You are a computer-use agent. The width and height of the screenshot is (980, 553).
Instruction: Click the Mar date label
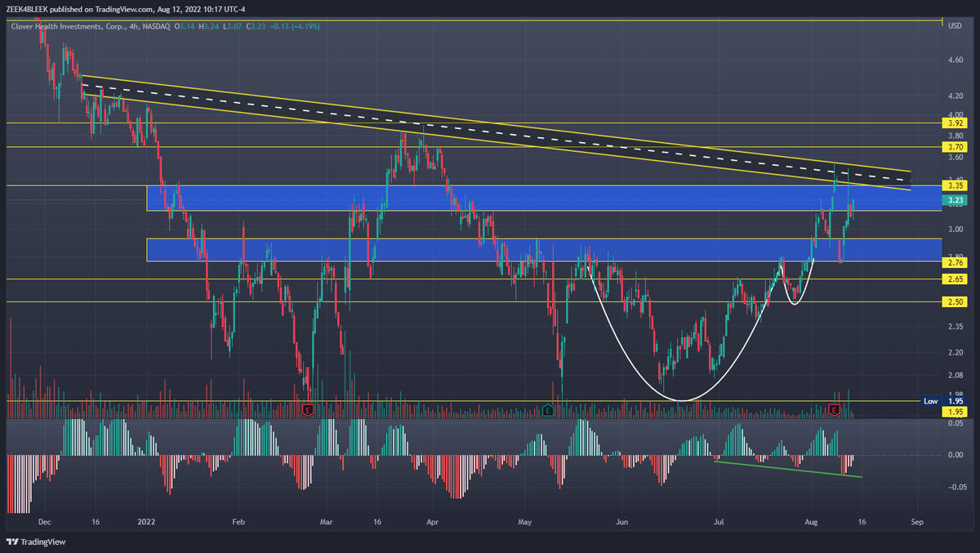(x=327, y=520)
